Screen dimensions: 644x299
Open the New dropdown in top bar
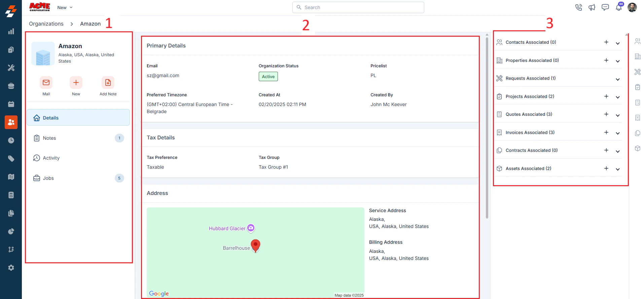(65, 7)
